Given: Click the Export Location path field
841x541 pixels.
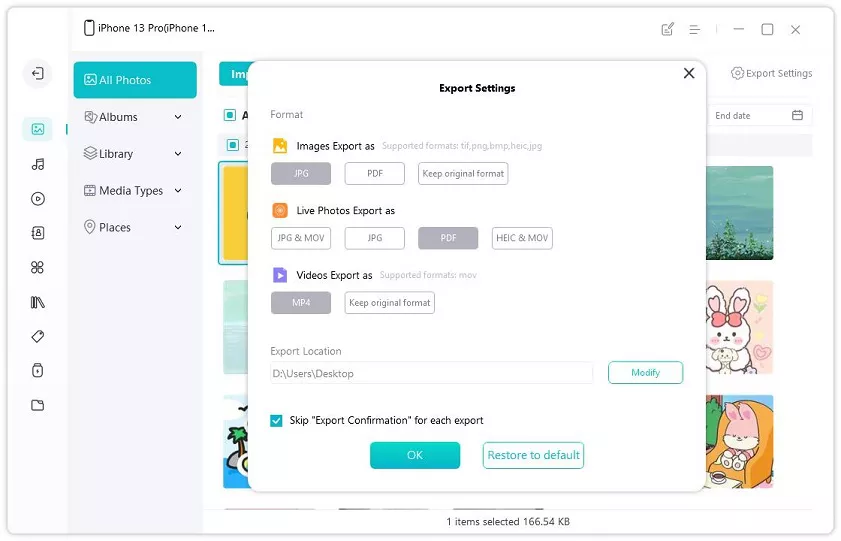Looking at the screenshot, I should tap(432, 374).
